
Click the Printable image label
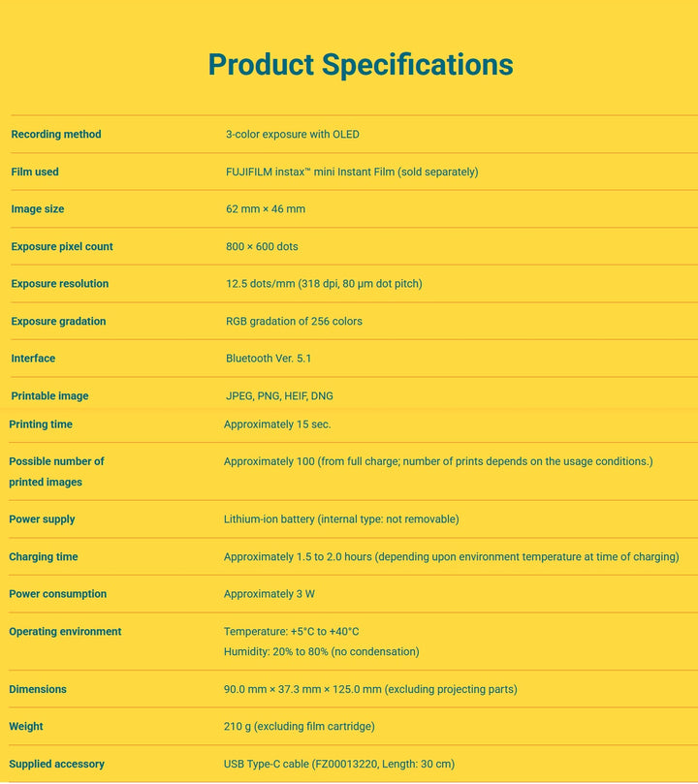pyautogui.click(x=49, y=396)
